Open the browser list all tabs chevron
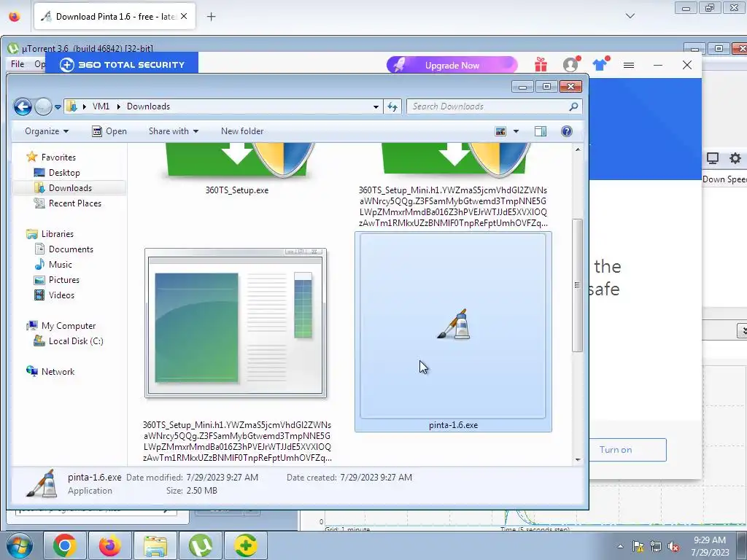Viewport: 747px width, 560px height. pos(630,16)
